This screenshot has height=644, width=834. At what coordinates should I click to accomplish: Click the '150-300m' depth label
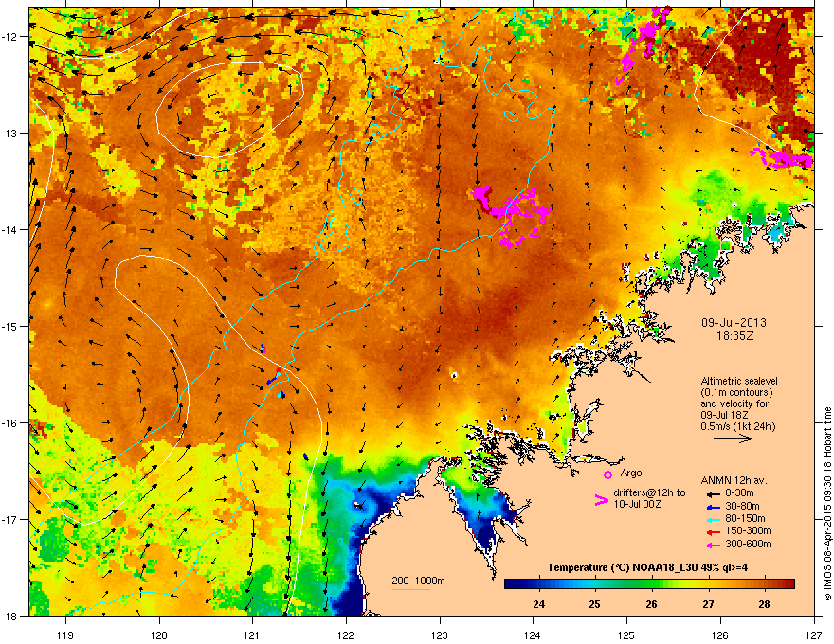pos(748,531)
